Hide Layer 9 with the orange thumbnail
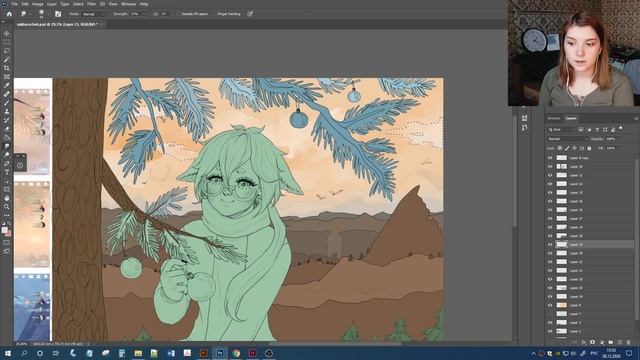640x360 pixels. coord(550,305)
